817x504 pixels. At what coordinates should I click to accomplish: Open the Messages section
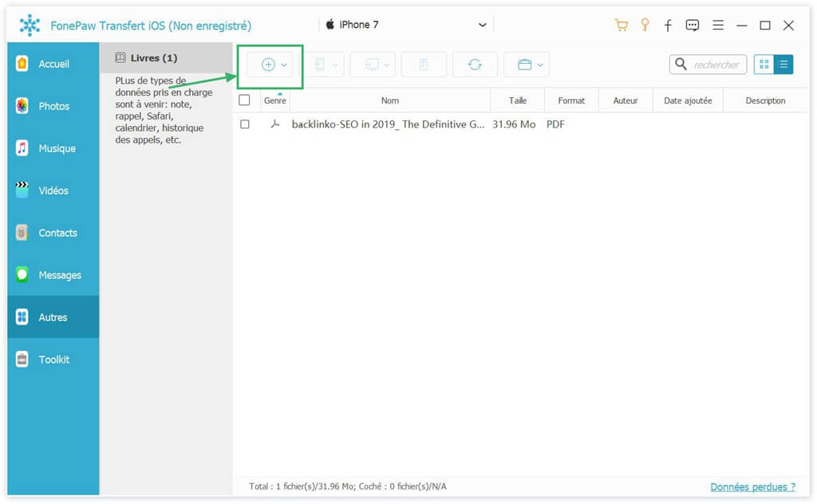click(53, 275)
